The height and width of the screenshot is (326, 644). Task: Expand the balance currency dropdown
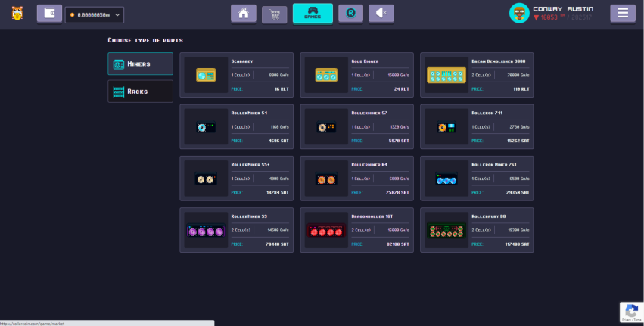click(95, 15)
